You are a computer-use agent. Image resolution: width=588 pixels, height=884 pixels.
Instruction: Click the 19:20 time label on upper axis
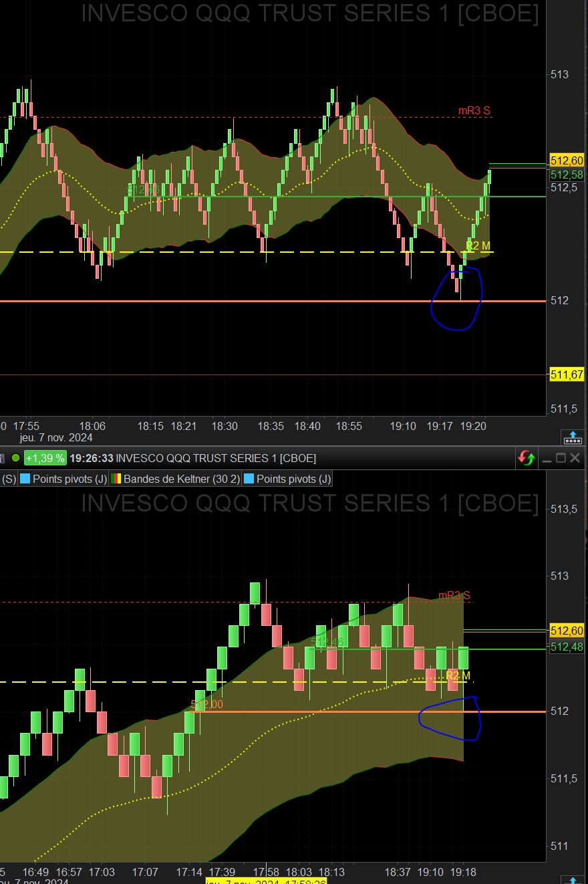coord(474,426)
